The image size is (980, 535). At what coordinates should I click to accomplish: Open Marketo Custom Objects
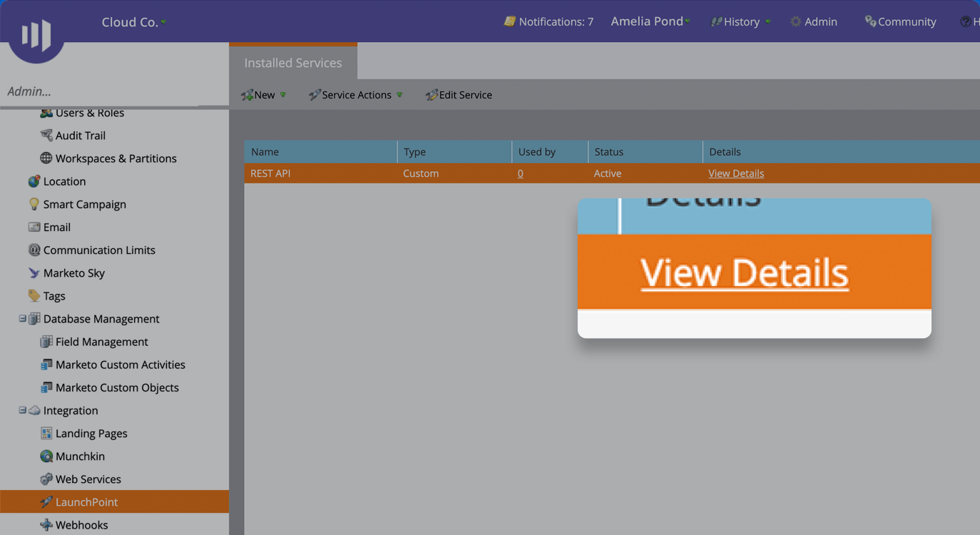coord(117,387)
